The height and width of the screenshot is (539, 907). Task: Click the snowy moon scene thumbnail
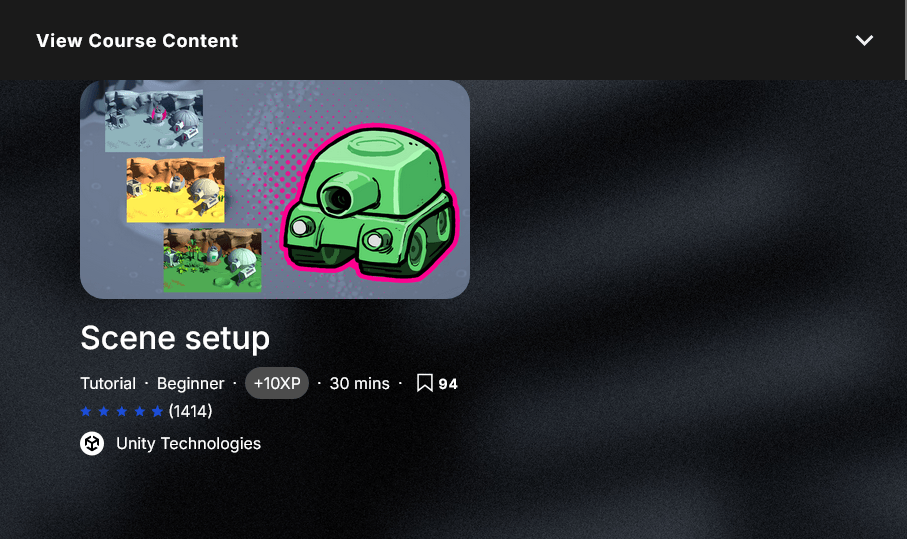point(154,121)
